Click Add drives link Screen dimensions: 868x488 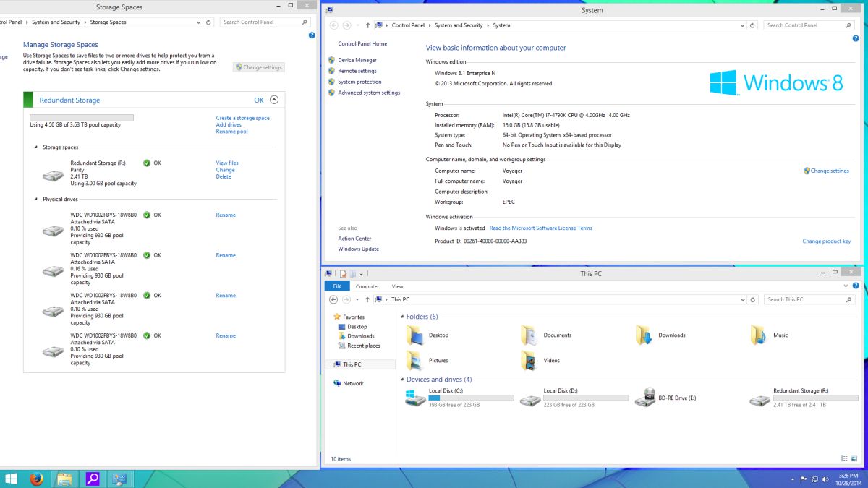[x=229, y=125]
